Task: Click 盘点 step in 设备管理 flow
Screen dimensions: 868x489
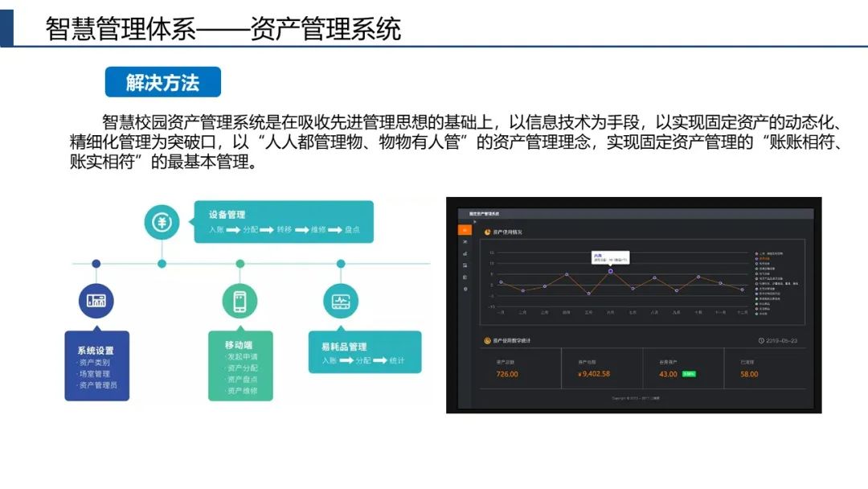Action: [x=352, y=229]
